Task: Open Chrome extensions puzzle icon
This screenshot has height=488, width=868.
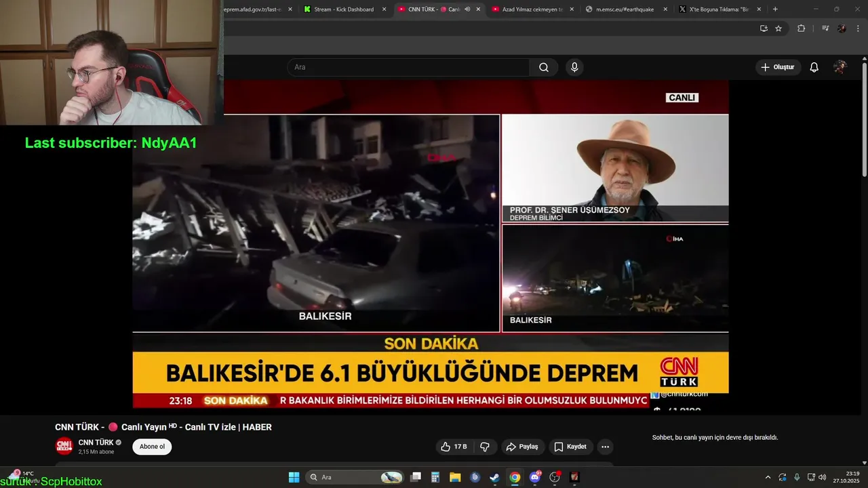Action: tap(801, 28)
